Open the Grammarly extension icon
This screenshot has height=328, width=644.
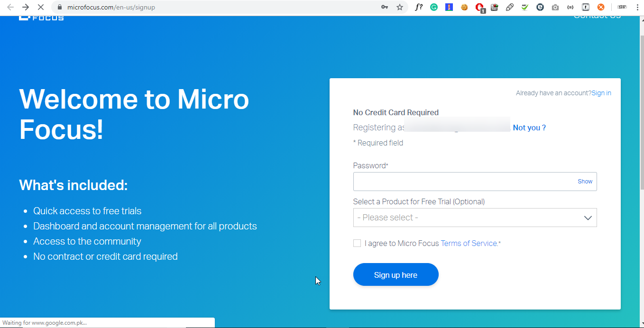click(x=434, y=7)
